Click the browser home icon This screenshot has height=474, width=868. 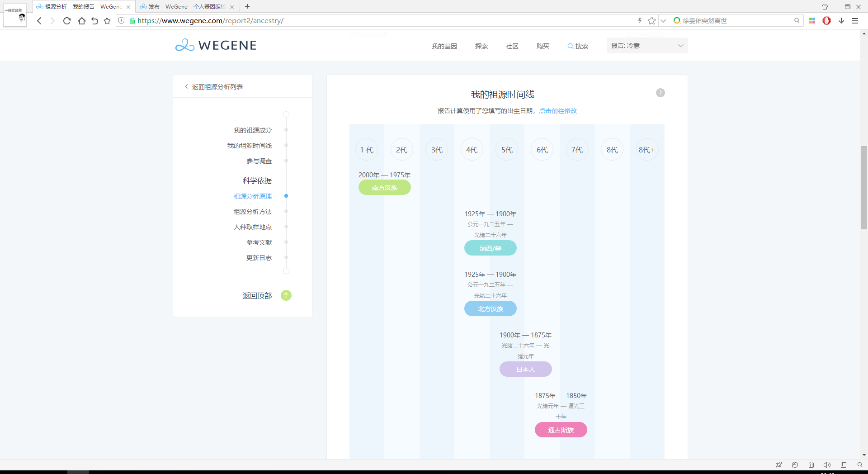tap(81, 21)
